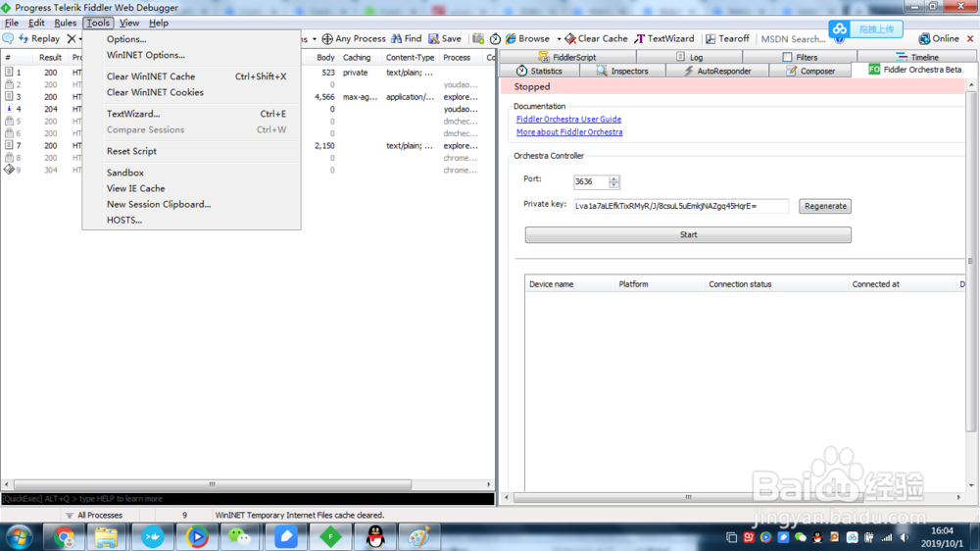Image resolution: width=980 pixels, height=551 pixels.
Task: Open Chrome from the taskbar
Action: pos(64,537)
